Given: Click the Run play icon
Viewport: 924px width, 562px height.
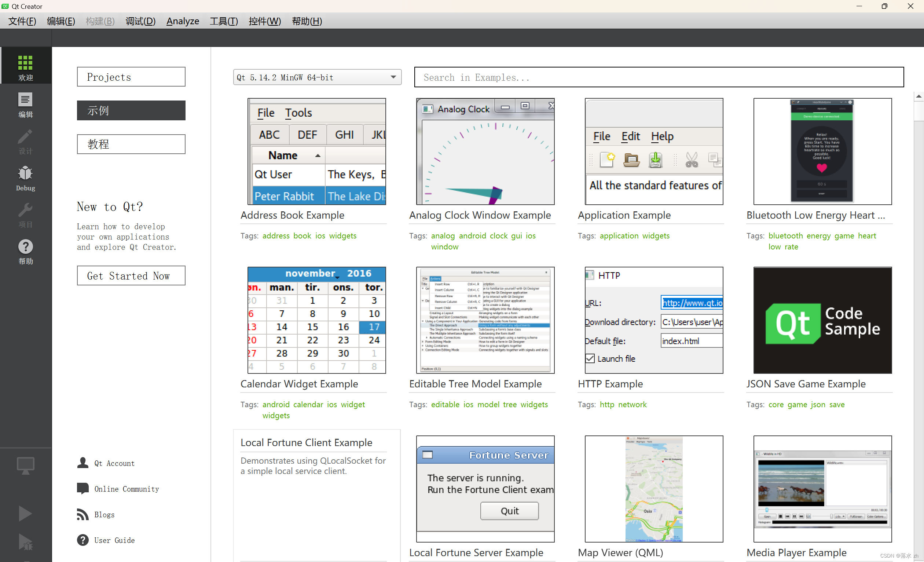Looking at the screenshot, I should 26,513.
